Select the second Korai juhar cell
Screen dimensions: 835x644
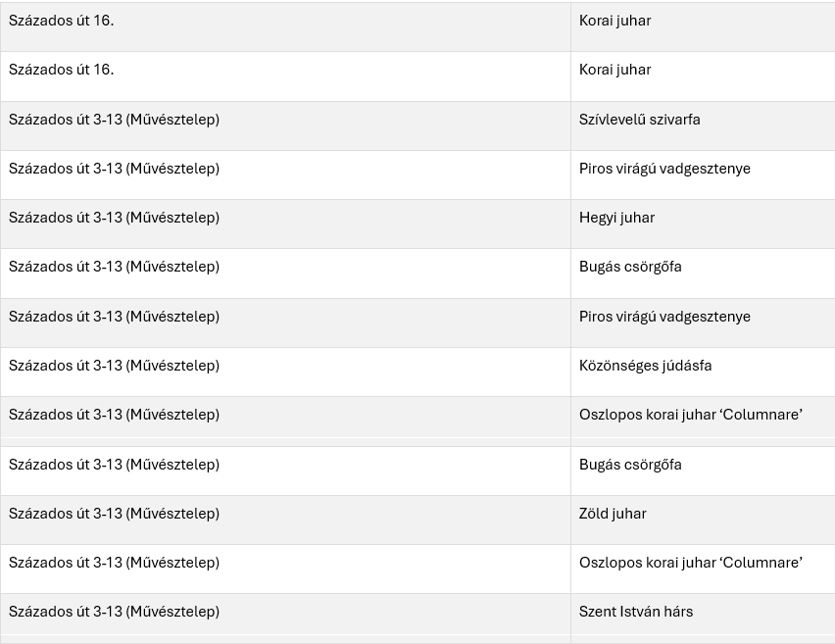point(614,70)
